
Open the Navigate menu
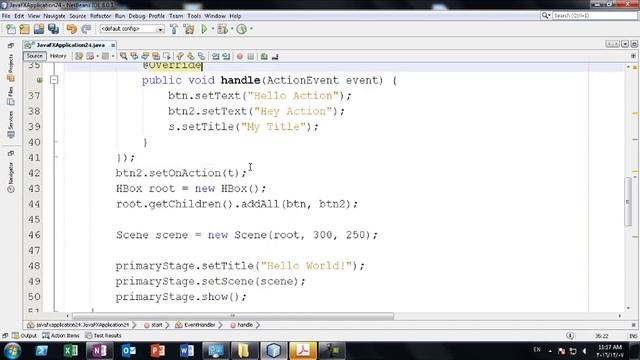[54, 16]
